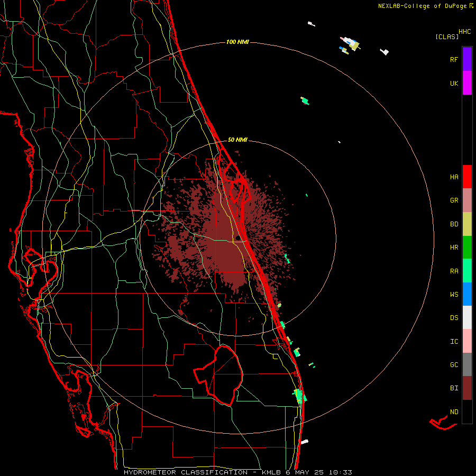Click the "HHC" product label
The image size is (476, 476).
tap(465, 32)
